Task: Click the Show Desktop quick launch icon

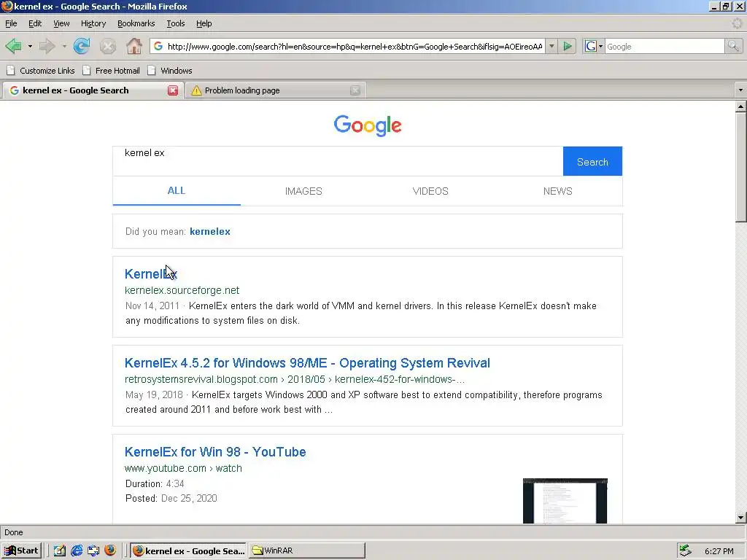Action: (60, 551)
